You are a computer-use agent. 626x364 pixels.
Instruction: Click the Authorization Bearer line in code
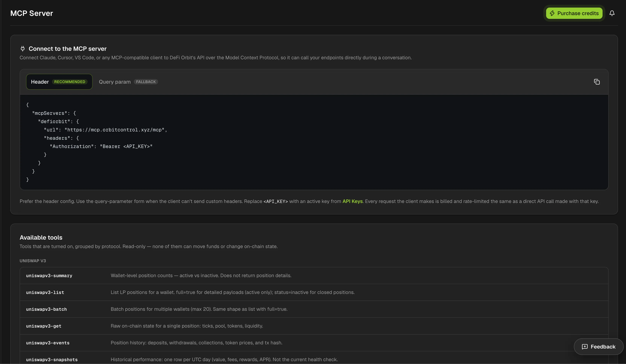pyautogui.click(x=101, y=147)
